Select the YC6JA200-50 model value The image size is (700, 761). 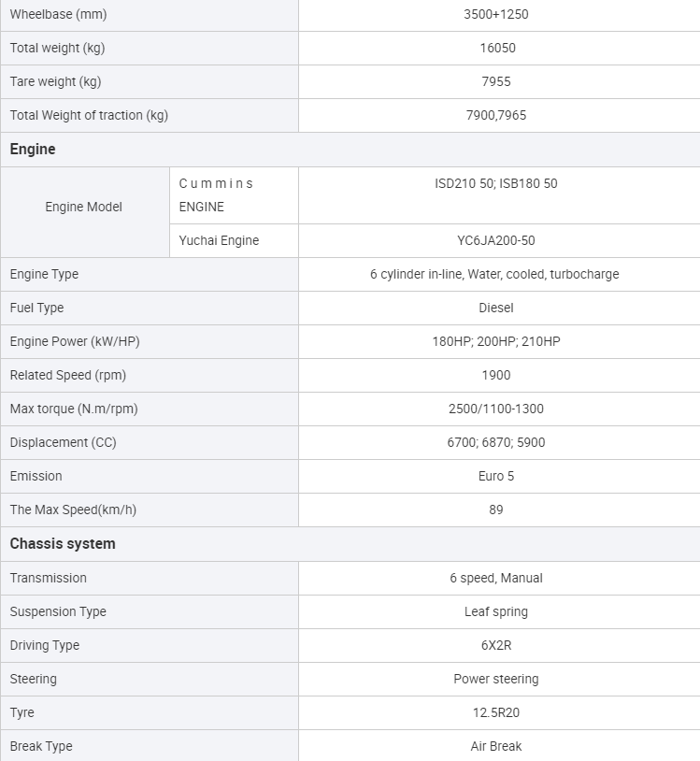tap(496, 241)
